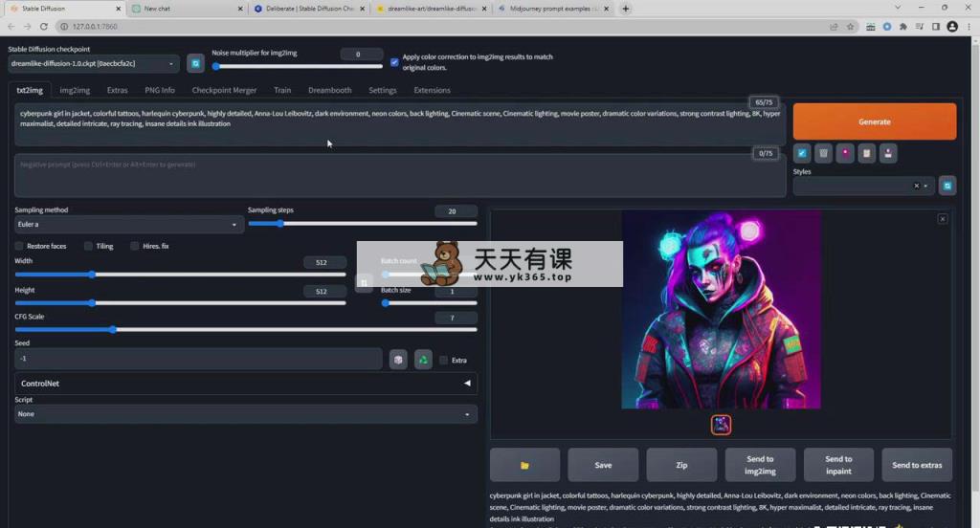Open the Checkpoint Merger tab
980x528 pixels.
tap(224, 90)
